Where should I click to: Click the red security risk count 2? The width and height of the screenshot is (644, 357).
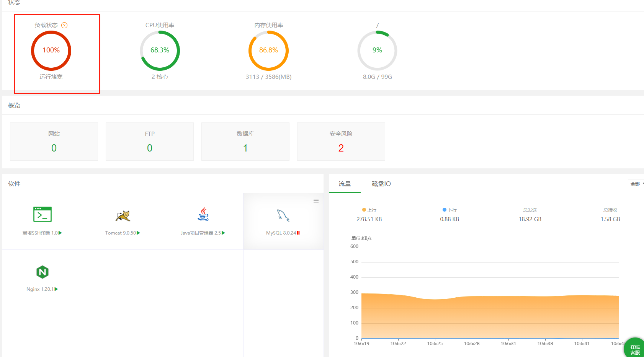pos(341,148)
